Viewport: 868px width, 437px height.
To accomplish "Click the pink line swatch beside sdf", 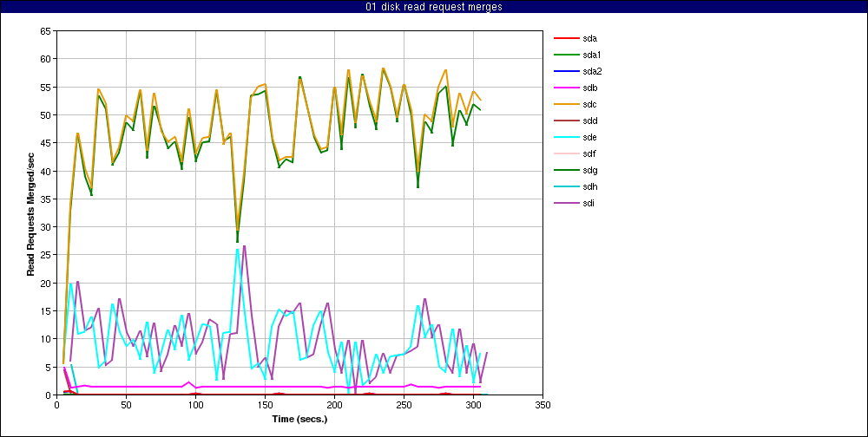I will pyautogui.click(x=565, y=153).
